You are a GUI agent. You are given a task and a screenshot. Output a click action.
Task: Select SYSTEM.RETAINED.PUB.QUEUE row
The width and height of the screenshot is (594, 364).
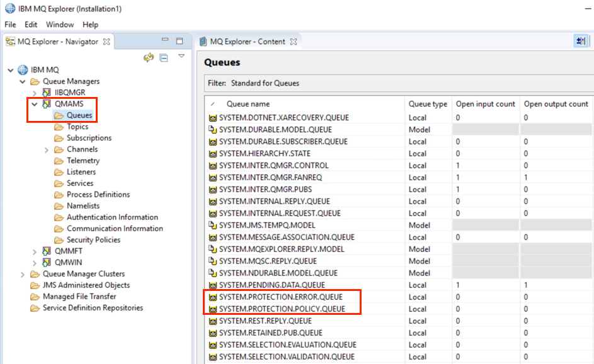click(399, 333)
